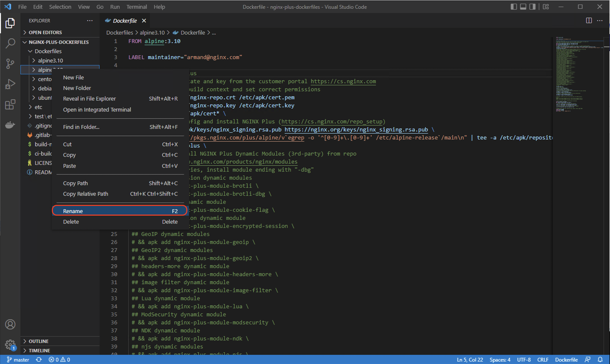
Task: Open the Extensions view icon
Action: 10,105
